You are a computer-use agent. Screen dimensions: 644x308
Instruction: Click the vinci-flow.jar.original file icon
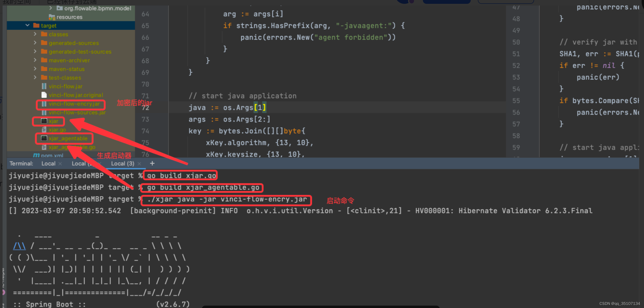coord(44,95)
